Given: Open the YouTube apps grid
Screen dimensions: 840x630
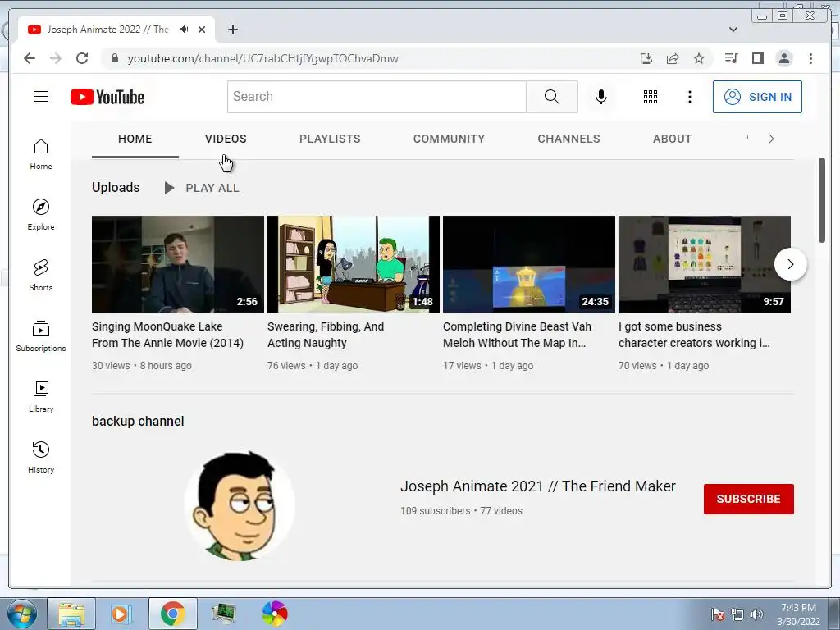Looking at the screenshot, I should (651, 97).
